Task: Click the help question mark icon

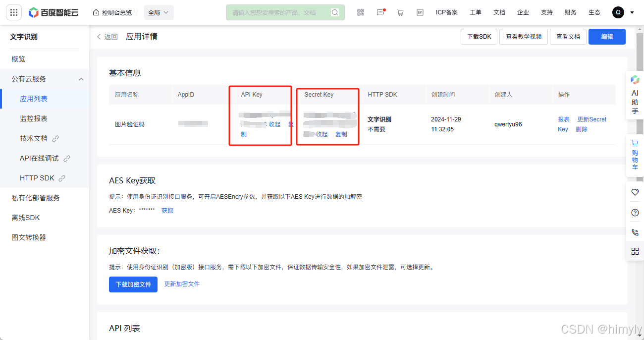Action: point(635,213)
